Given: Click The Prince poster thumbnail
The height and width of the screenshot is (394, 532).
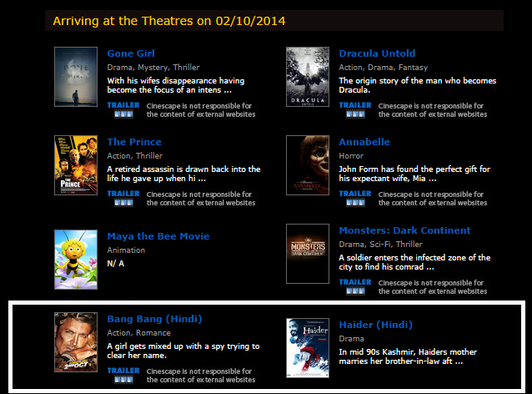Looking at the screenshot, I should pyautogui.click(x=76, y=165).
